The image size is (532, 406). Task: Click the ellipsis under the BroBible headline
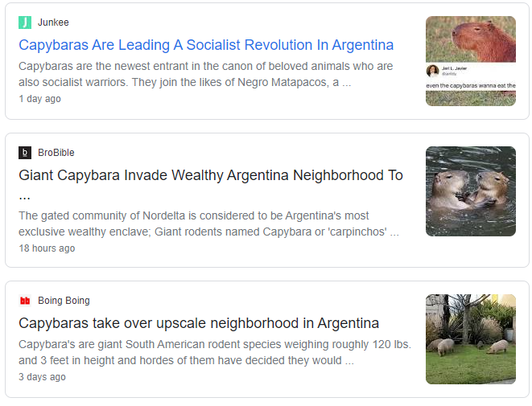click(x=24, y=198)
